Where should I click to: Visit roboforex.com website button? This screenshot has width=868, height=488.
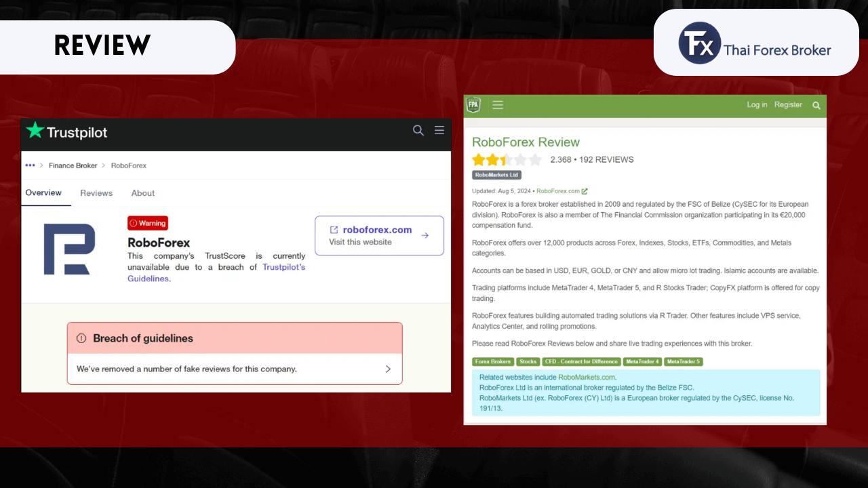tap(379, 235)
